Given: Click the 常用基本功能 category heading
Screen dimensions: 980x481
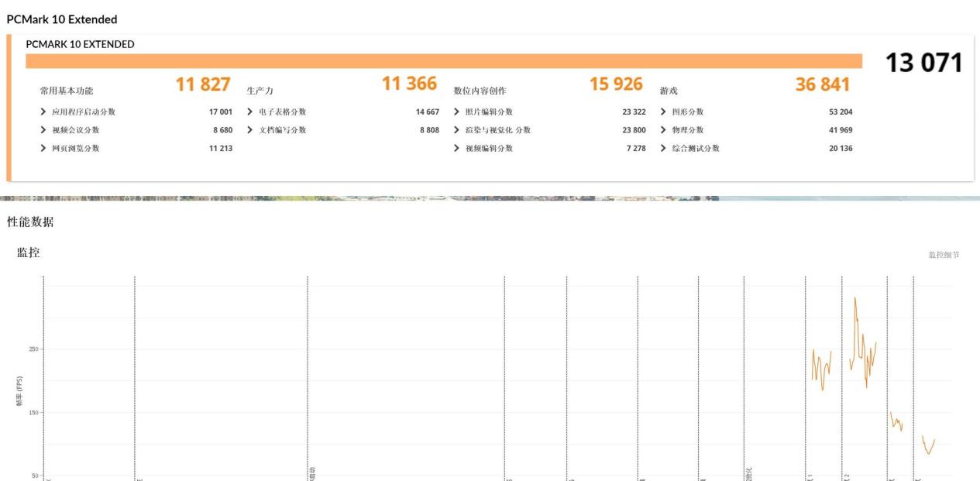Looking at the screenshot, I should [x=67, y=91].
